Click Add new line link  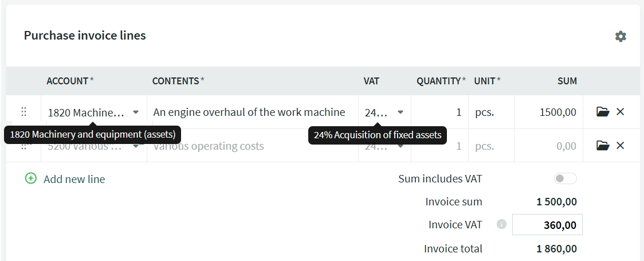tap(74, 179)
